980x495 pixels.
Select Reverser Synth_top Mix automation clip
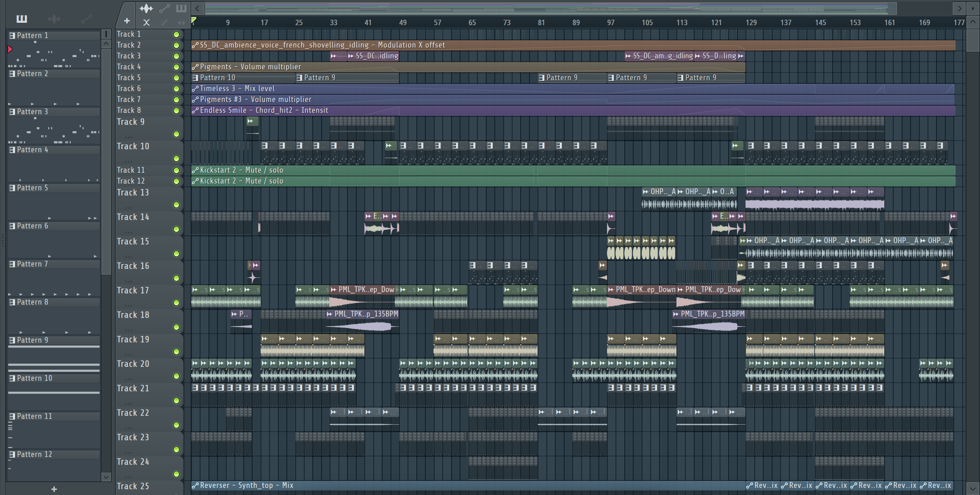468,485
